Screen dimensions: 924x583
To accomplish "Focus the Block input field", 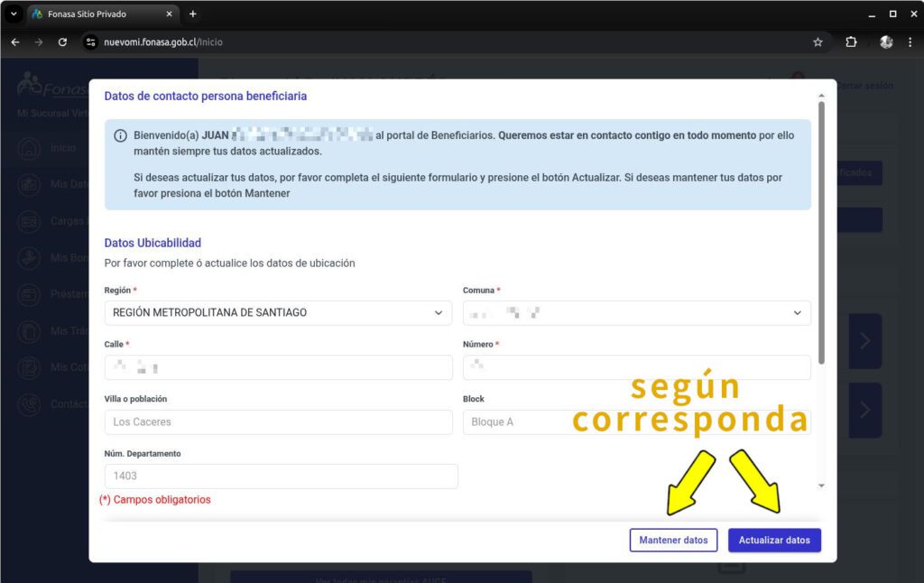I will coord(636,422).
